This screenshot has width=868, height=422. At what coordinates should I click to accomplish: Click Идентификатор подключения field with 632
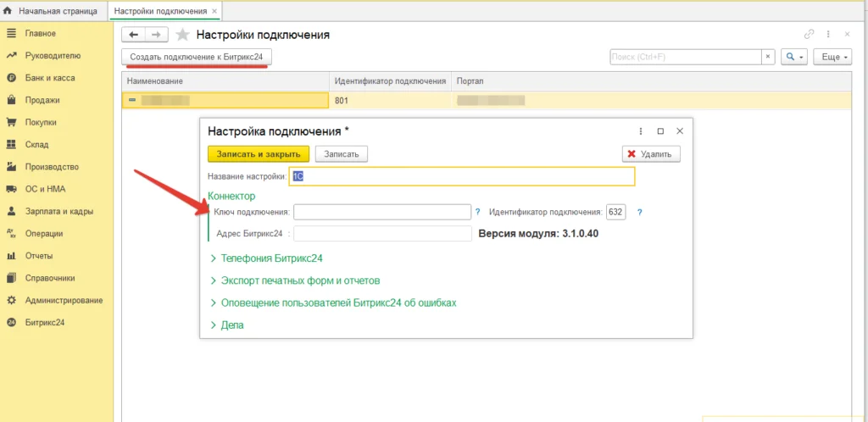click(616, 212)
